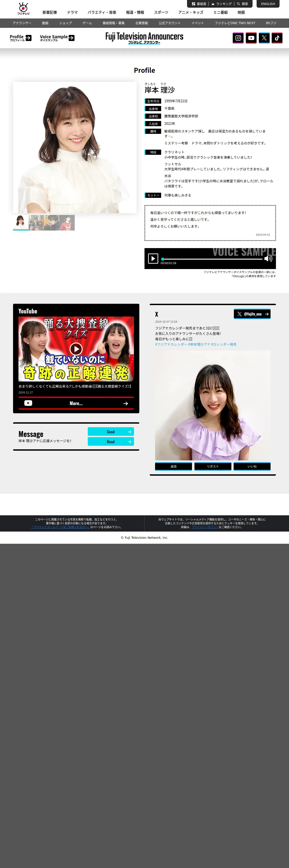The width and height of the screenshot is (289, 868).
Task: Open the X icon in the header
Action: (x=264, y=38)
